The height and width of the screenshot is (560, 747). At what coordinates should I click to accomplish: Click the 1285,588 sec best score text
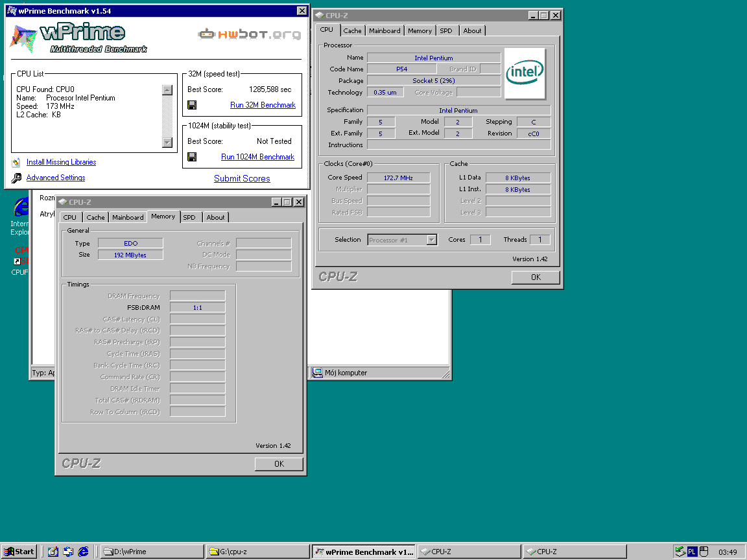[270, 89]
